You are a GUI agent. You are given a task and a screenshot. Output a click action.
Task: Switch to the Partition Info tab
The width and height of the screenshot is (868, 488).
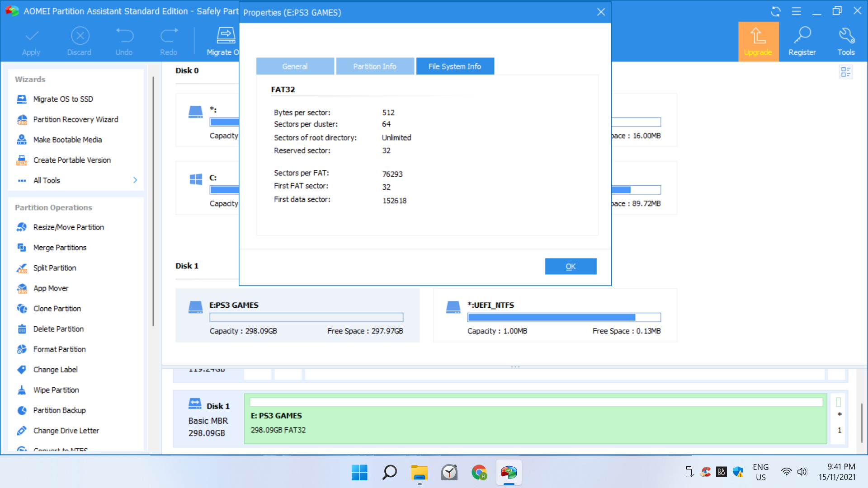click(x=375, y=66)
